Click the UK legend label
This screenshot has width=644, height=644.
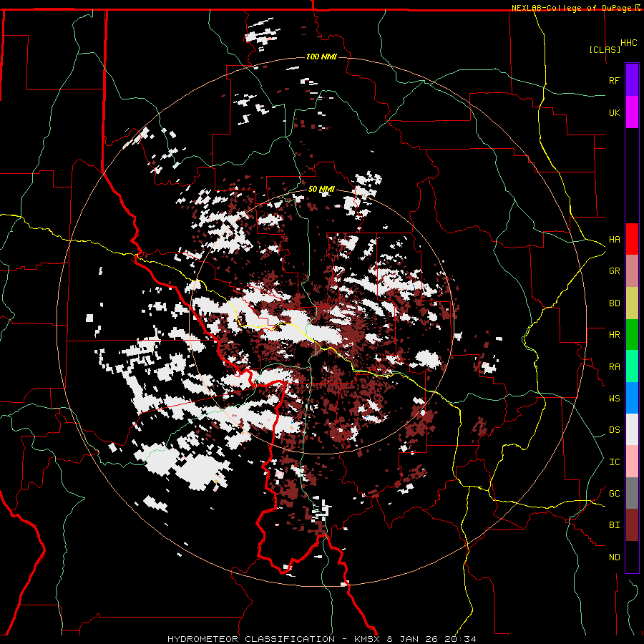614,112
